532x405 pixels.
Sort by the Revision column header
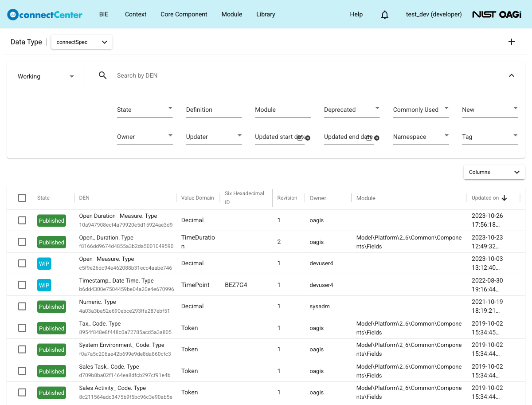tap(287, 198)
